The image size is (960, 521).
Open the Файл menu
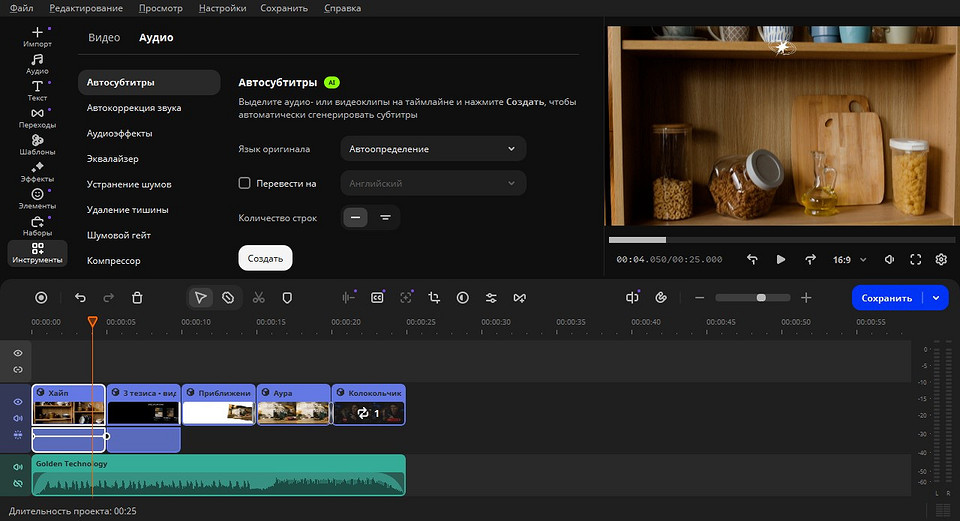point(21,8)
